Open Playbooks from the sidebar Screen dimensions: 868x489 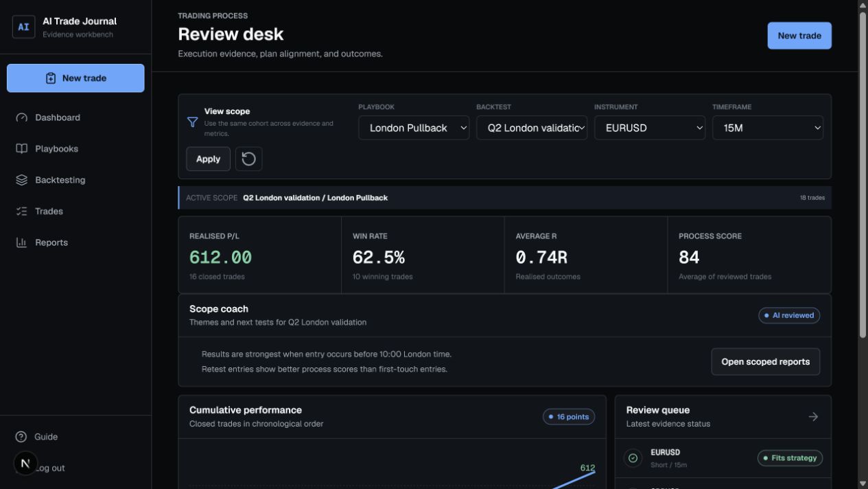75,149
